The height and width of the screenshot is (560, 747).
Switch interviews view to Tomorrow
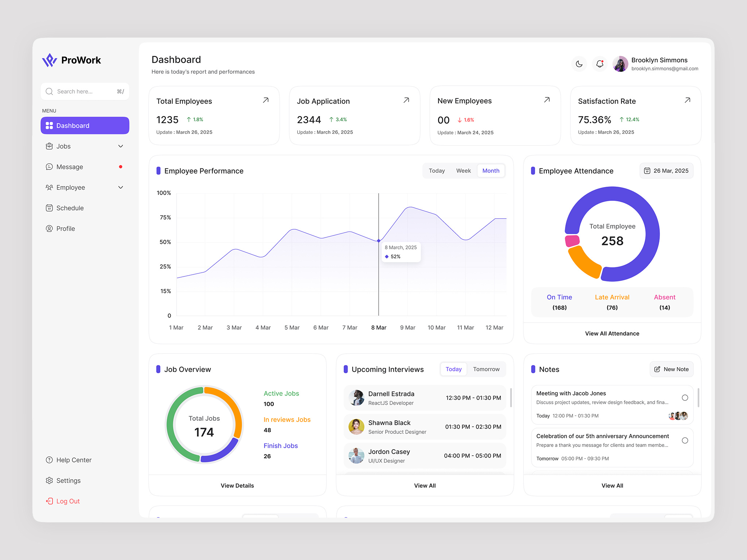[486, 369]
